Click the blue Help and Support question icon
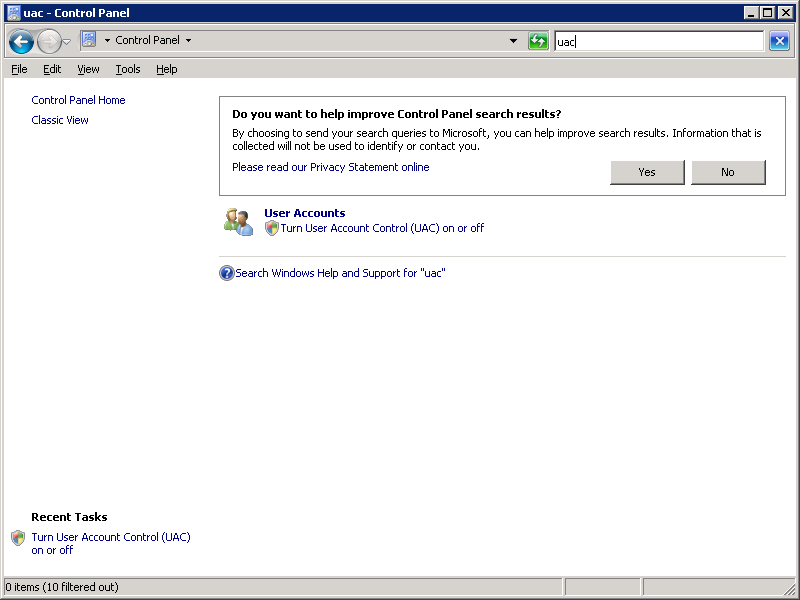Screen dimensions: 800x600 [x=226, y=273]
